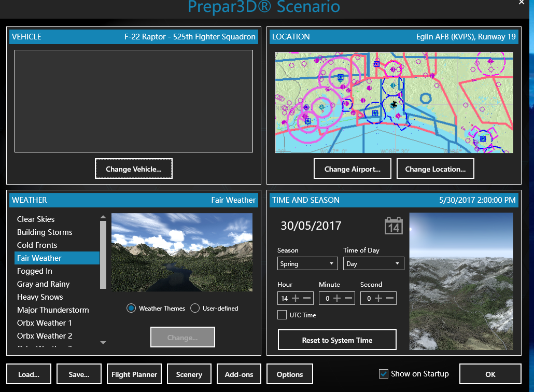Select the User-defined weather radio button
The image size is (534, 392).
(x=195, y=308)
